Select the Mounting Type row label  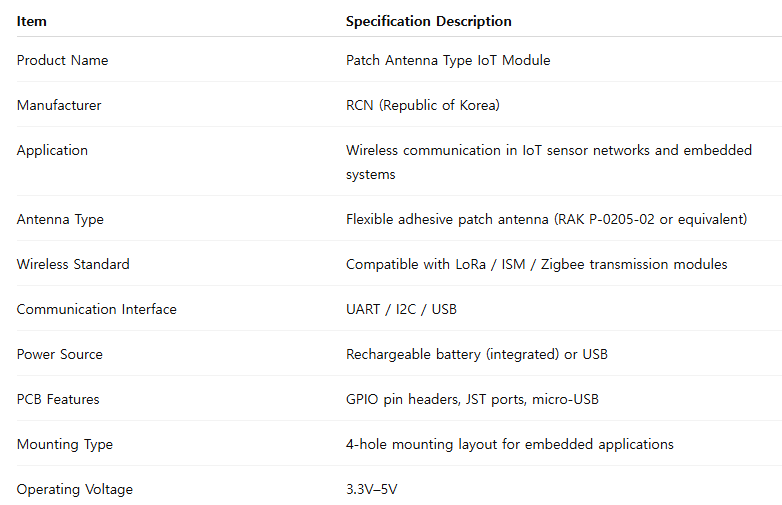(64, 444)
